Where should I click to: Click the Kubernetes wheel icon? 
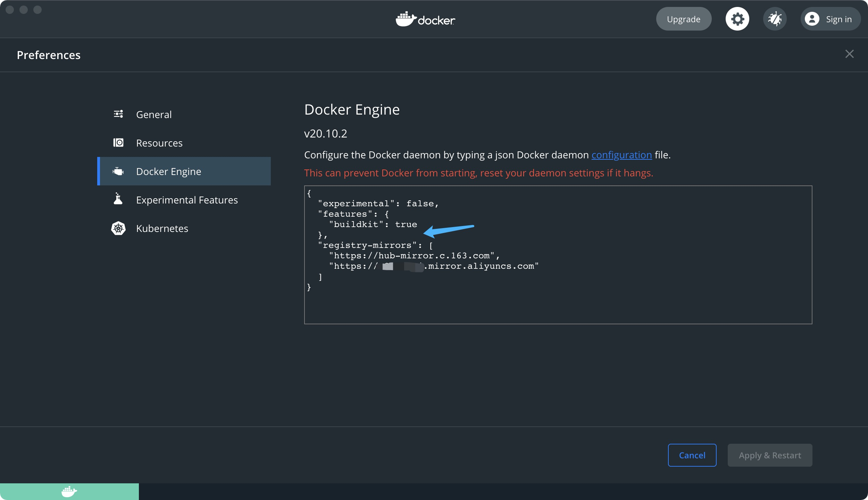[x=118, y=228]
